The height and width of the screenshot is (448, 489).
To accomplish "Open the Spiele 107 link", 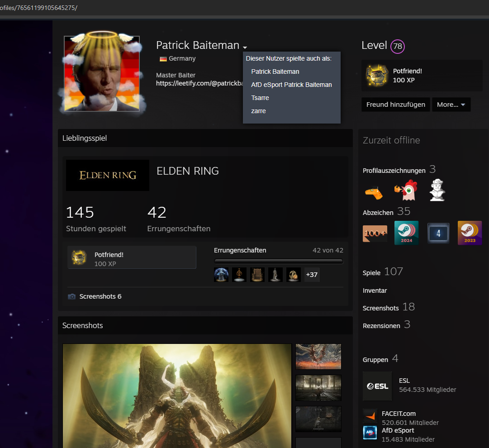I will point(382,272).
